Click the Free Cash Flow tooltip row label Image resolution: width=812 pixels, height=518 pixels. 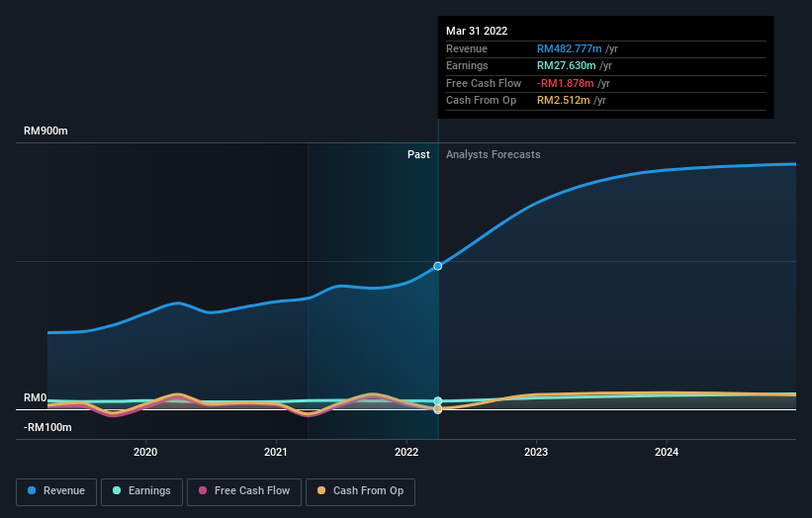coord(484,83)
